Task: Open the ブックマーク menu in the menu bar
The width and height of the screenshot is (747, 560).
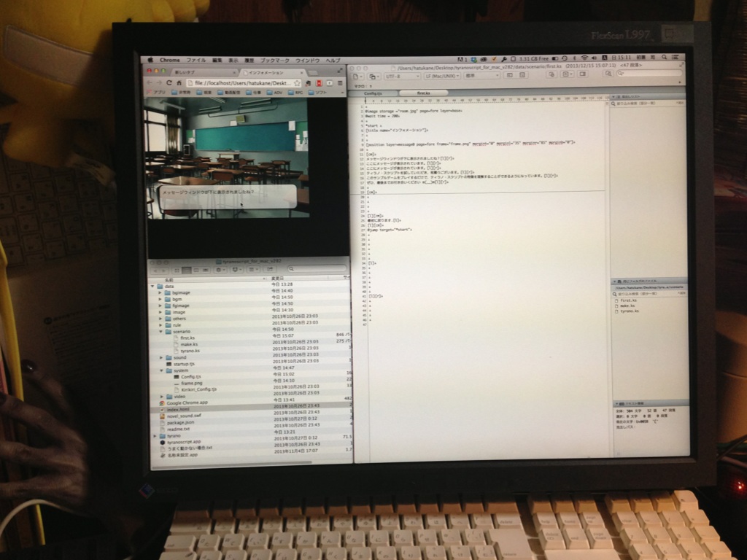Action: point(275,60)
